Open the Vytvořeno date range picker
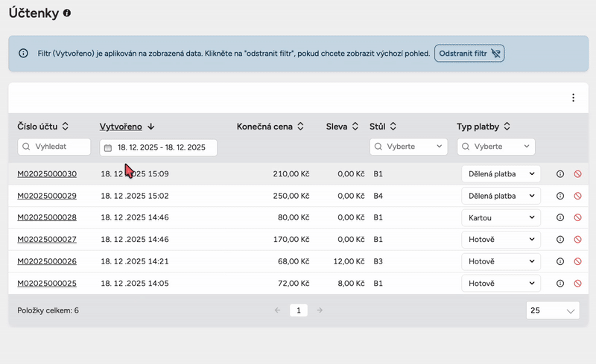This screenshot has width=596, height=364. [x=158, y=147]
